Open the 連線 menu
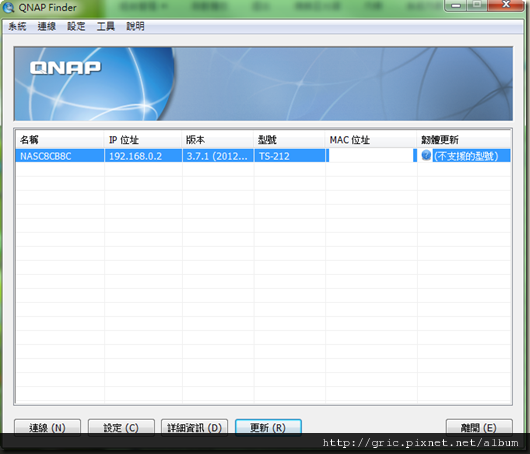The width and height of the screenshot is (530, 454). (47, 26)
